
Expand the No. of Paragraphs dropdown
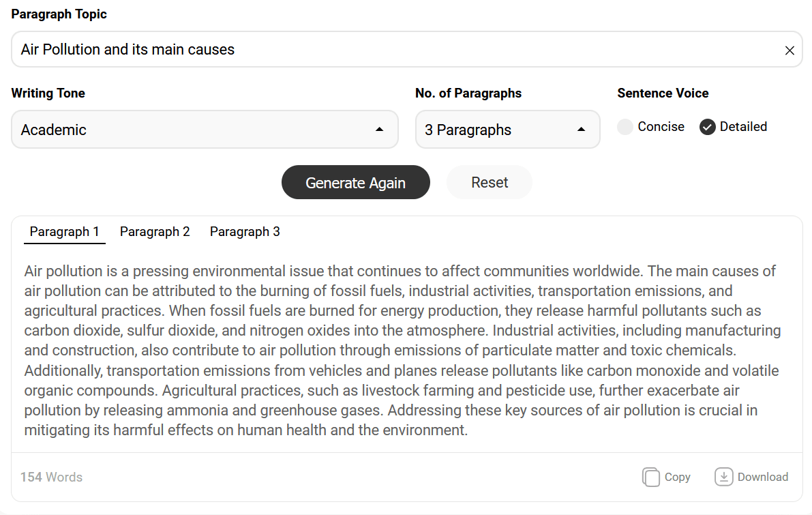(x=507, y=130)
